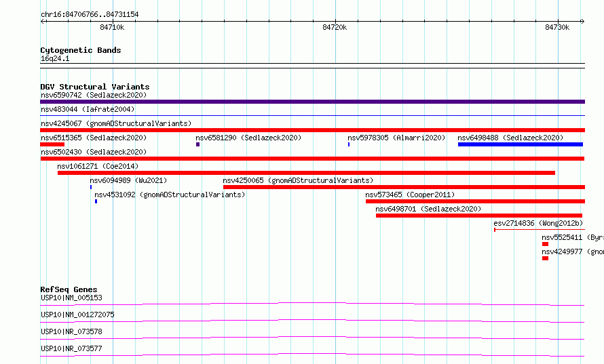Open the nsv6515365 (Sedlazeck2020) label

pos(94,138)
